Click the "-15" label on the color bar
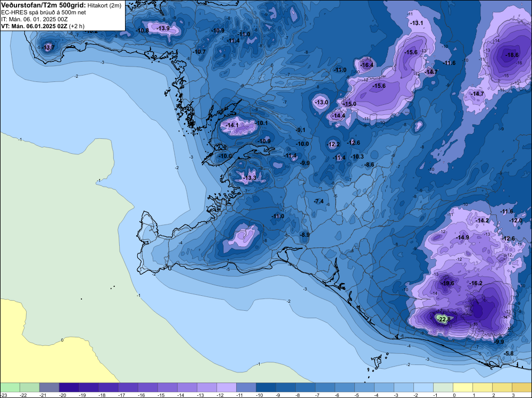The width and height of the screenshot is (532, 398). pyautogui.click(x=161, y=395)
